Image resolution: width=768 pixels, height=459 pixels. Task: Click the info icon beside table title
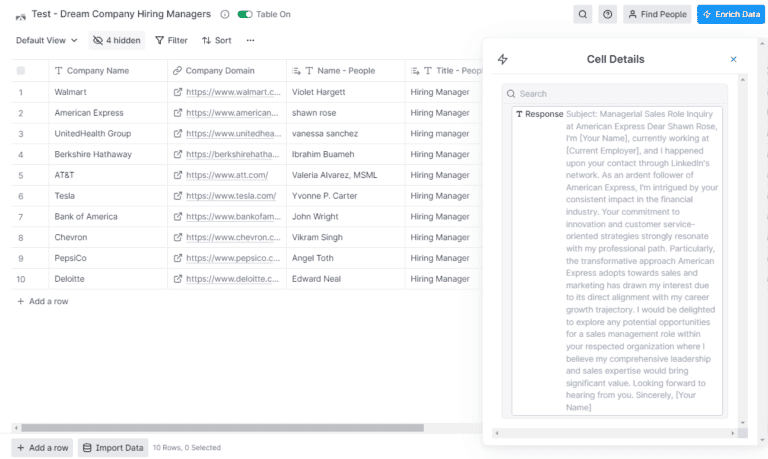224,14
